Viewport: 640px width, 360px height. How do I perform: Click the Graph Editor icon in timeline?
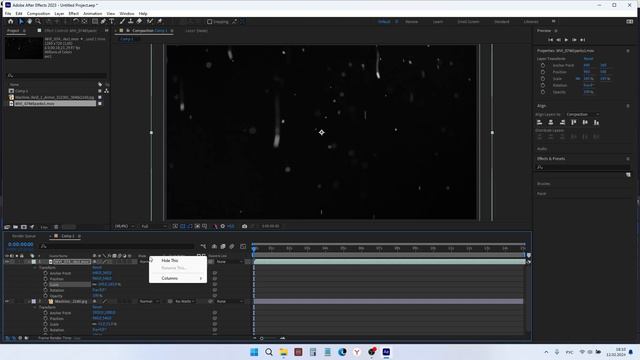[243, 246]
